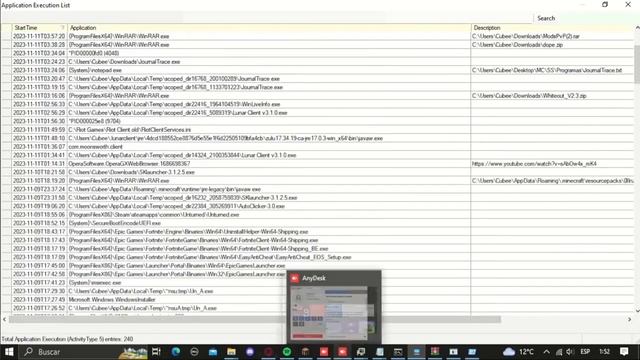This screenshot has width=640, height=360.
Task: Click the horizontal scrollbar right arrow
Action: coord(629,320)
